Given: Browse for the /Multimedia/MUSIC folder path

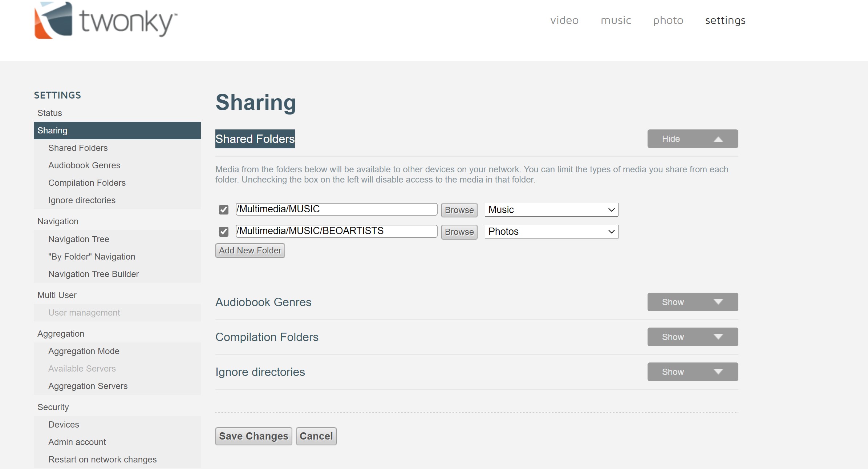Looking at the screenshot, I should pos(459,210).
